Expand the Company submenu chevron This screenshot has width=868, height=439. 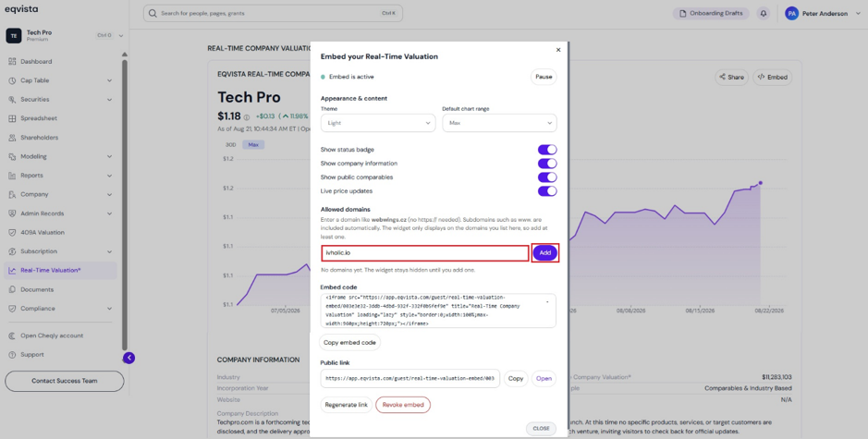coord(109,194)
